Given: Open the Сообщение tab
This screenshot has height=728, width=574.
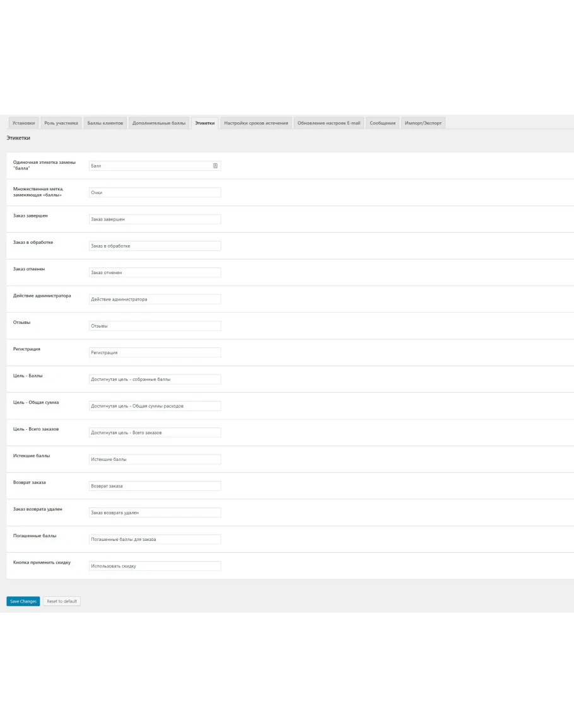Looking at the screenshot, I should click(382, 123).
